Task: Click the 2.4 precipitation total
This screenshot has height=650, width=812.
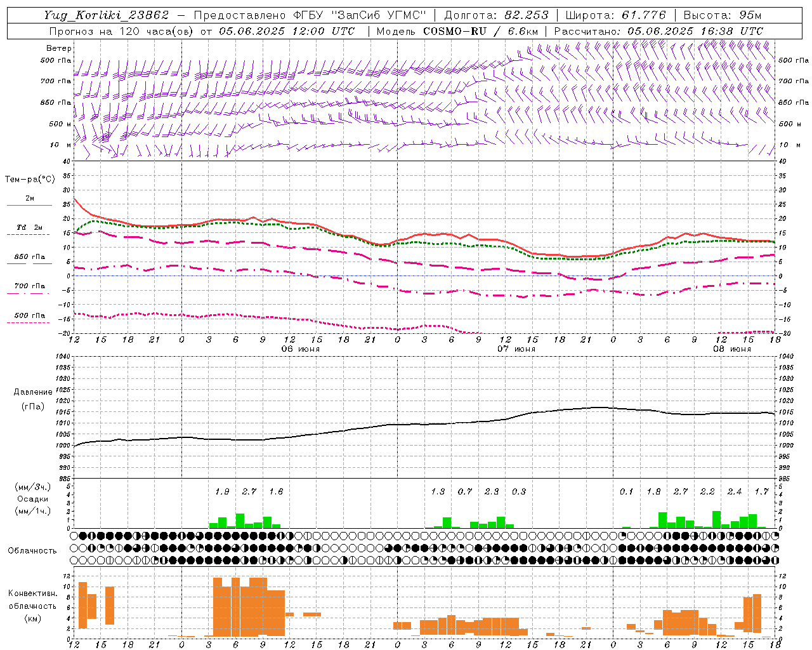Action: (735, 492)
